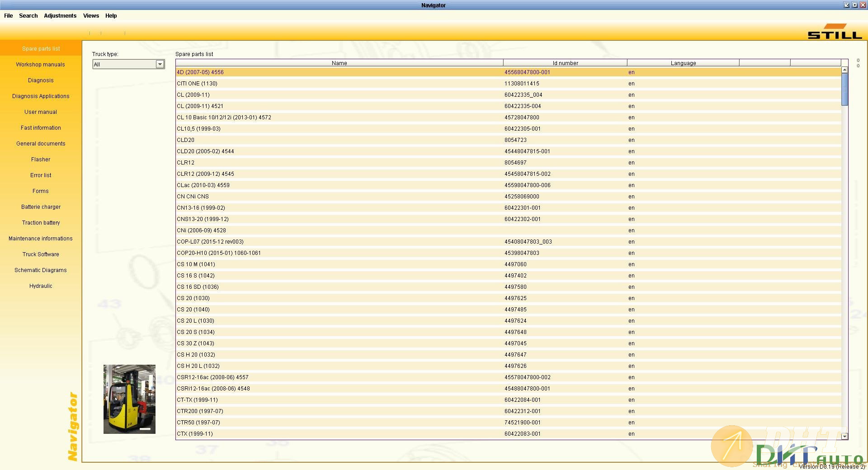Click Id number 74521900-001

tap(523, 423)
